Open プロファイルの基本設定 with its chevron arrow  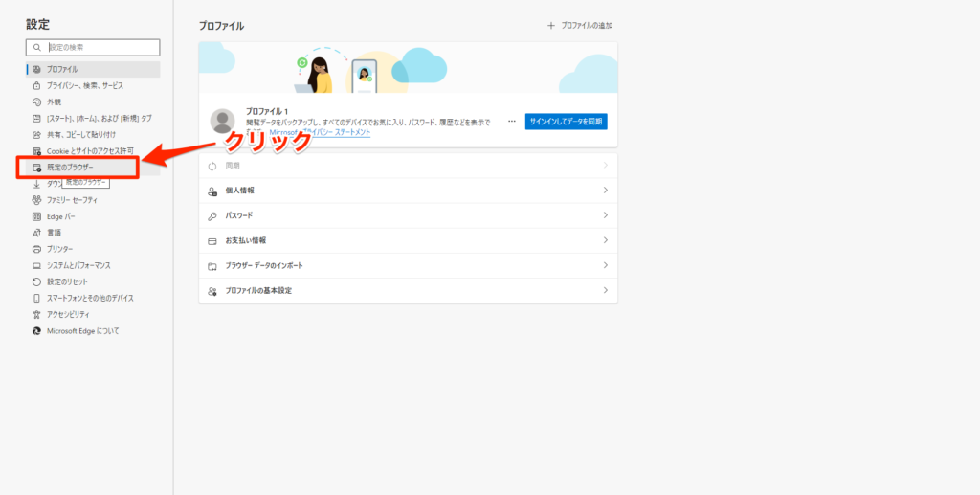(x=605, y=290)
